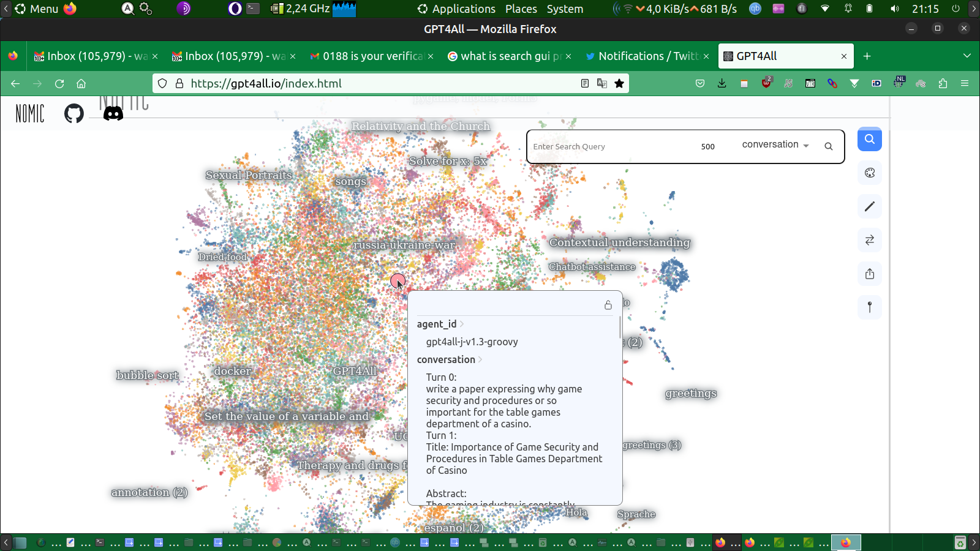Click the Enter Search Query field
The width and height of the screenshot is (980, 551).
pos(612,146)
